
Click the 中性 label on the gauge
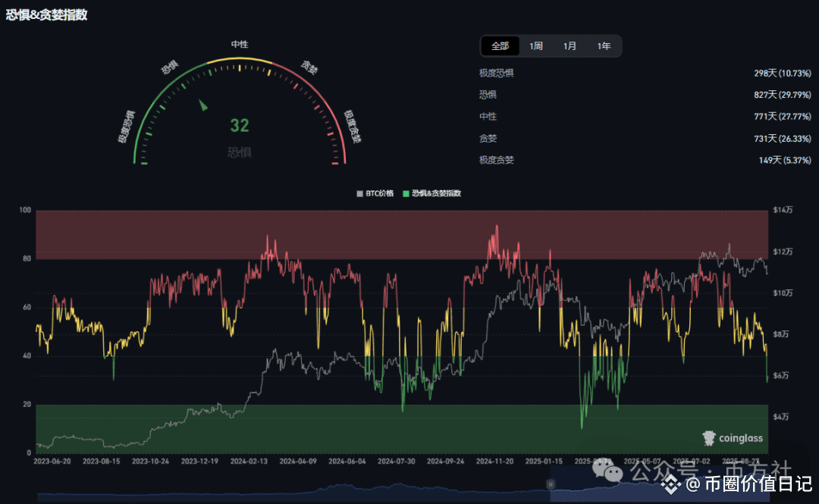pyautogui.click(x=240, y=45)
